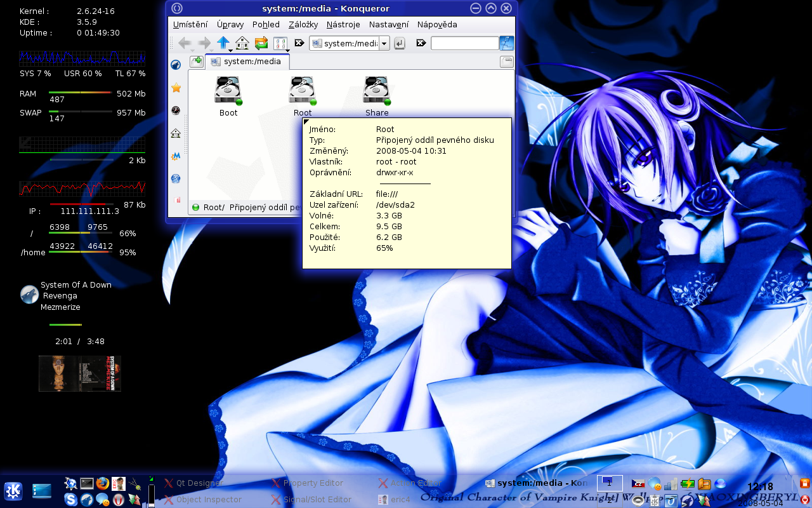
Task: Open the Úpravy menu
Action: click(230, 24)
